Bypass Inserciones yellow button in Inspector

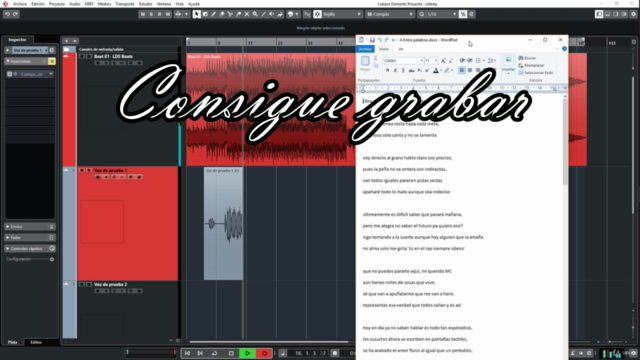pyautogui.click(x=52, y=61)
